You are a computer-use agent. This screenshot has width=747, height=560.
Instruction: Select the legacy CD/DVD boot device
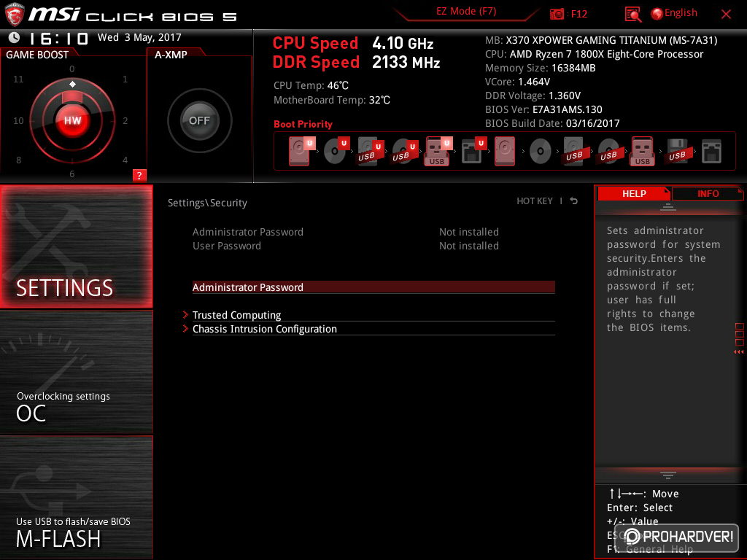pyautogui.click(x=541, y=152)
